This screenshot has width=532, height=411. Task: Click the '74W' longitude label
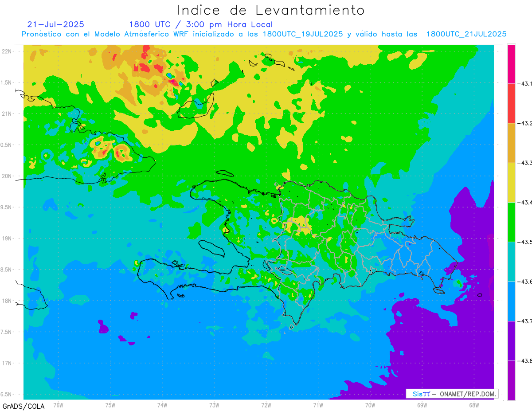coord(162,405)
